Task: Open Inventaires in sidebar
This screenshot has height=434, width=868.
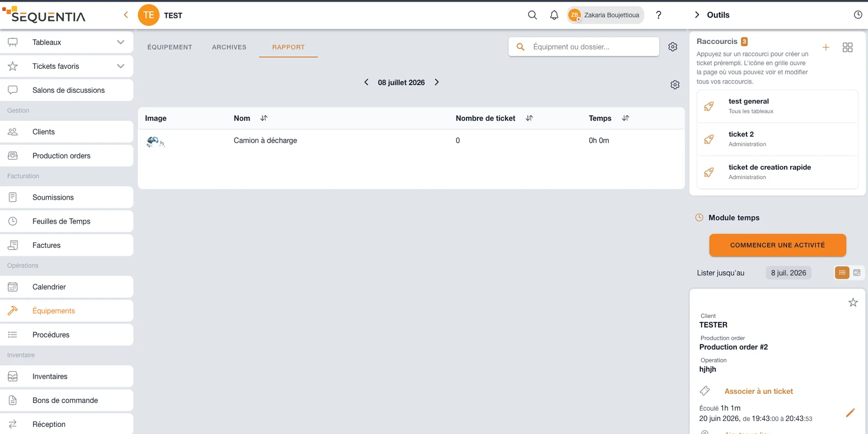Action: (67, 376)
